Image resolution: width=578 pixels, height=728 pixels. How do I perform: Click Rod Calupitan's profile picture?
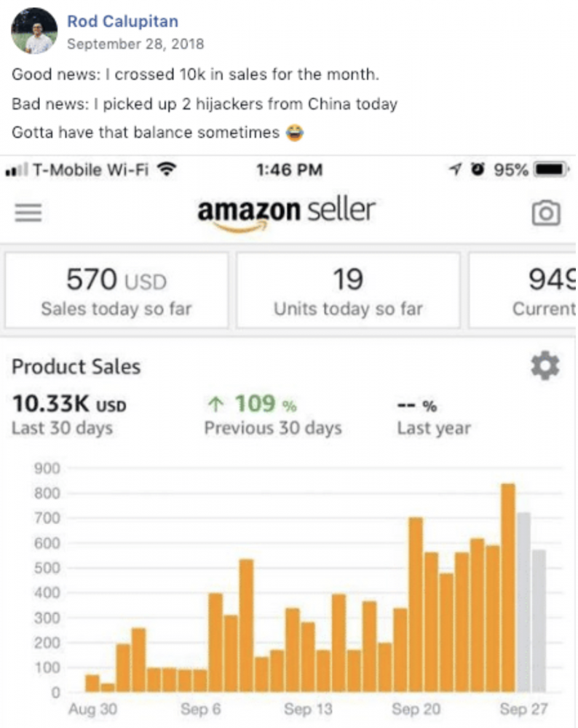tap(34, 31)
